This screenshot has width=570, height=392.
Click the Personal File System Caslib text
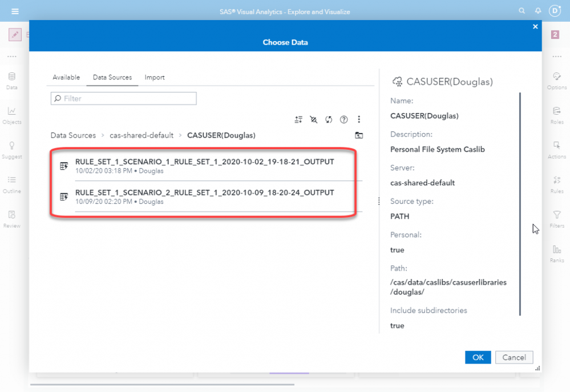(437, 149)
